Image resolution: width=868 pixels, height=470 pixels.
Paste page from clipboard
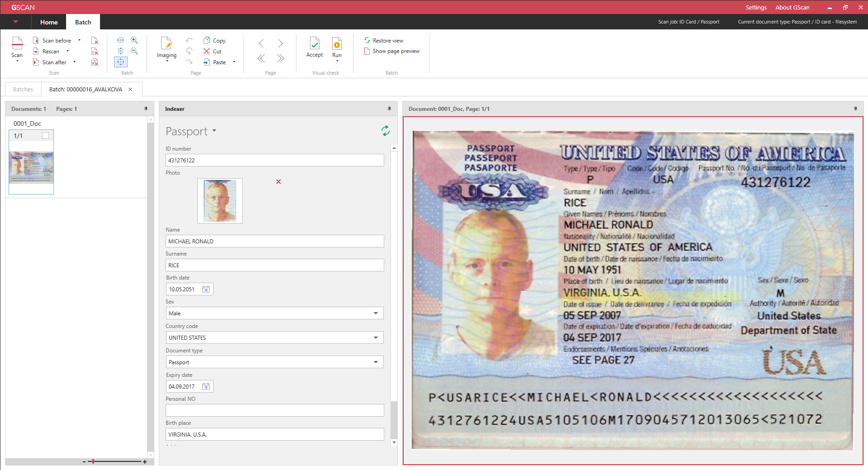coord(215,62)
